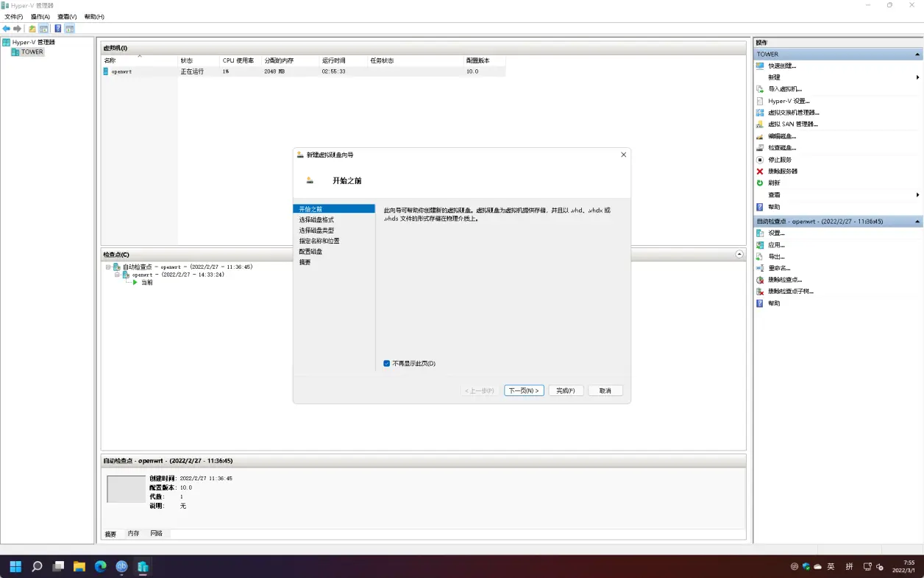Open File Explorer from the taskbar
This screenshot has width=924, height=578.
79,566
